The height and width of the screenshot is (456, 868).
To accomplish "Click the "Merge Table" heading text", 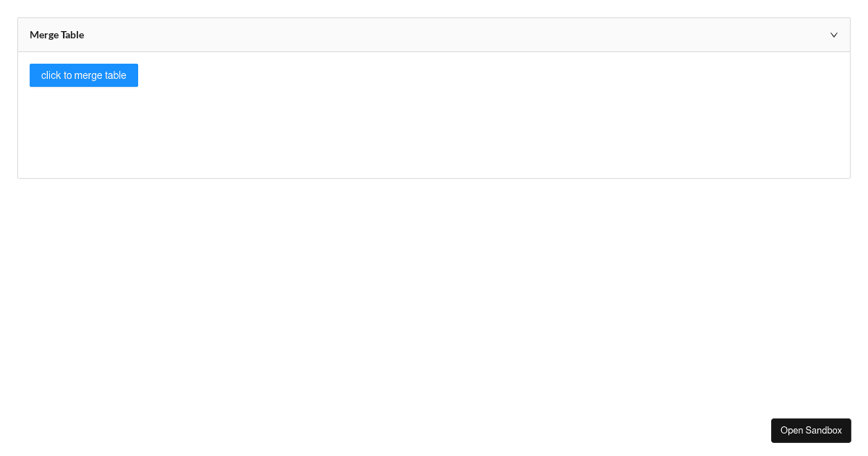I will [x=56, y=35].
